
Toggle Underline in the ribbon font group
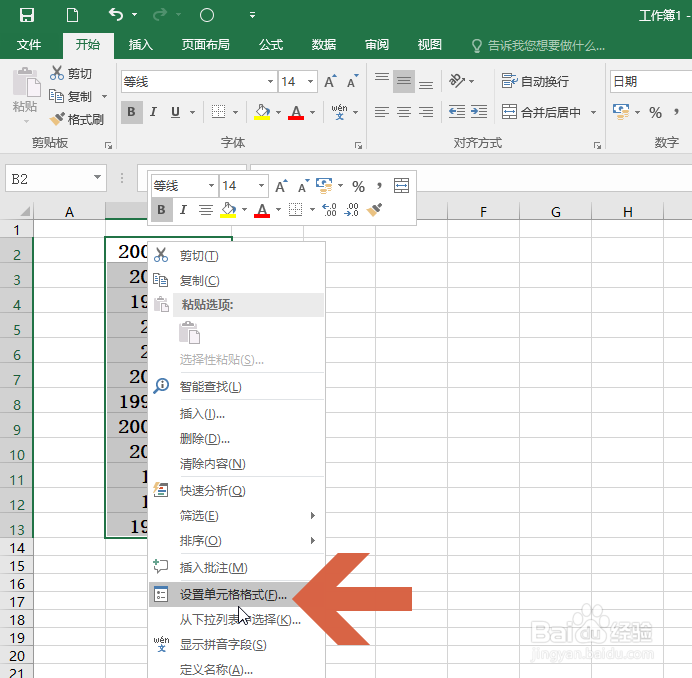(x=175, y=112)
